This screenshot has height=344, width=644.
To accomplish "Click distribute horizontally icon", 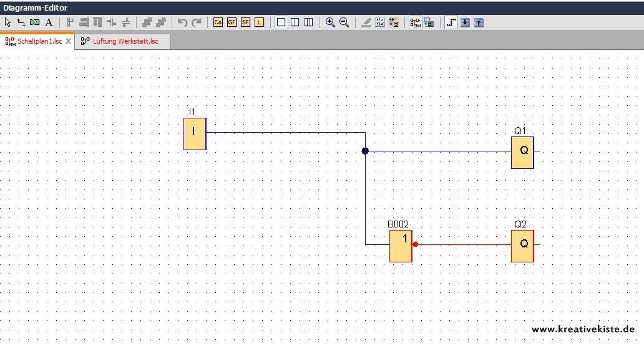I will 111,22.
